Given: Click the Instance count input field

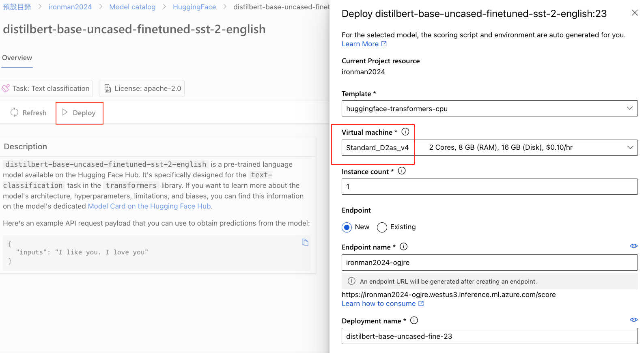Looking at the screenshot, I should coord(489,187).
